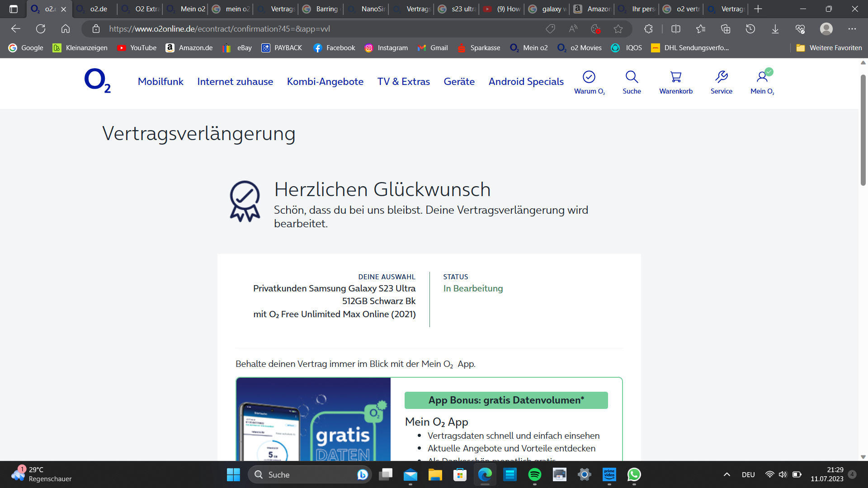Close the active o2 tab
This screenshot has height=488, width=868.
click(x=63, y=9)
